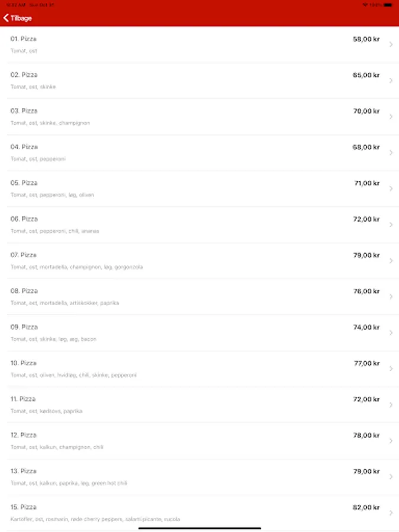
Task: Tap chevron on 13. Pizza row
Action: pos(391,476)
